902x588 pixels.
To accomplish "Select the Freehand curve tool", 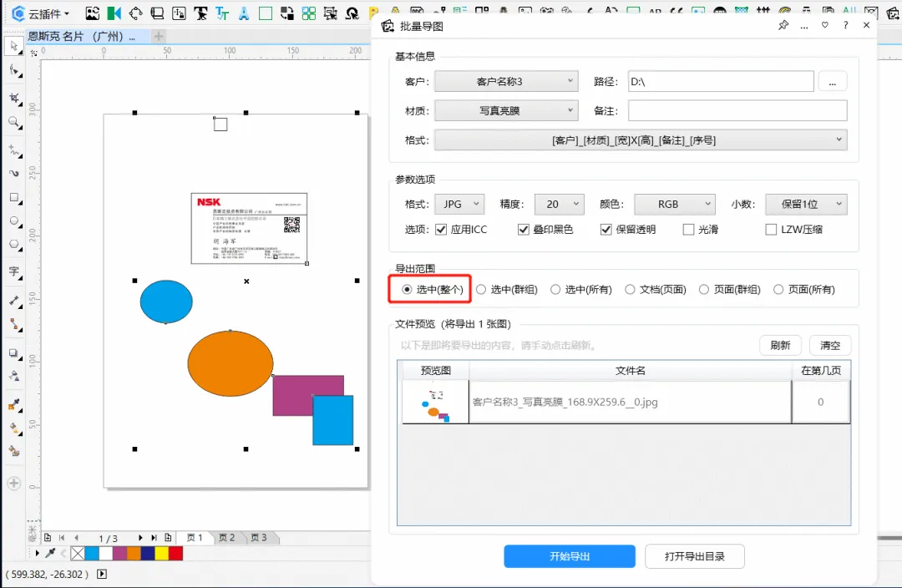I will tap(14, 150).
